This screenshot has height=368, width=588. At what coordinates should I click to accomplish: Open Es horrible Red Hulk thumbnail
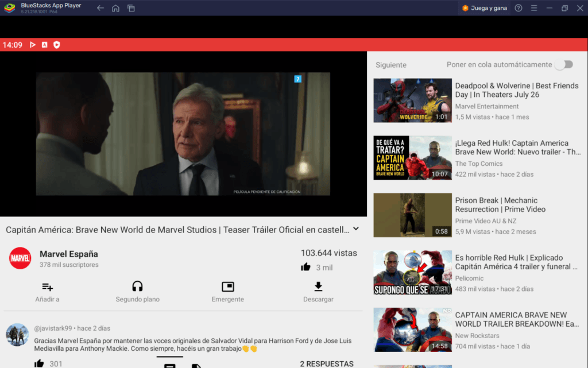(x=412, y=273)
